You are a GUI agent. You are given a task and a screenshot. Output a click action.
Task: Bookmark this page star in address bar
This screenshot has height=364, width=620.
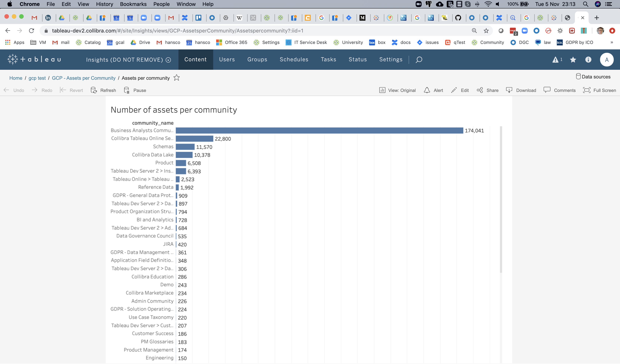pyautogui.click(x=486, y=31)
